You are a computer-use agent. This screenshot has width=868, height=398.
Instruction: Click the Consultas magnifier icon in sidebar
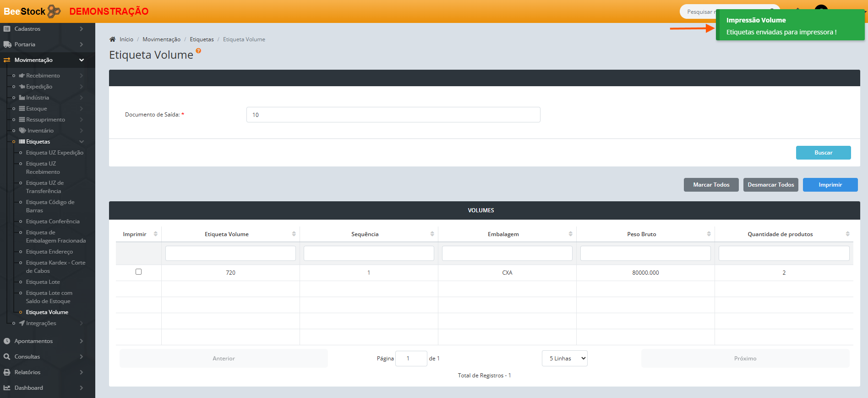(7, 357)
